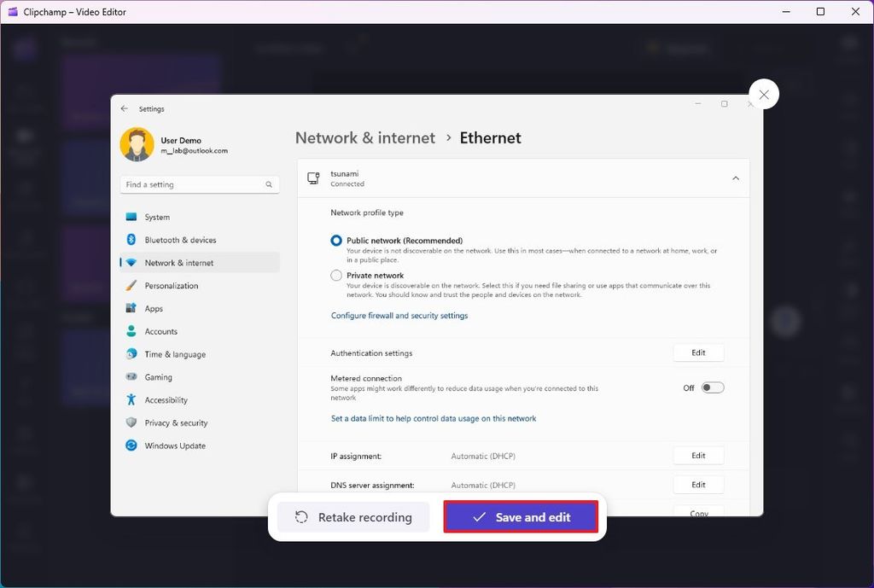Edit the IP assignment settings

click(698, 455)
